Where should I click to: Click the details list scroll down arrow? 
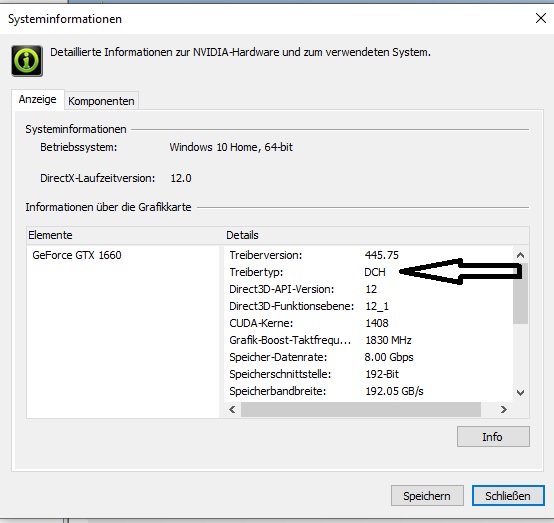520,393
